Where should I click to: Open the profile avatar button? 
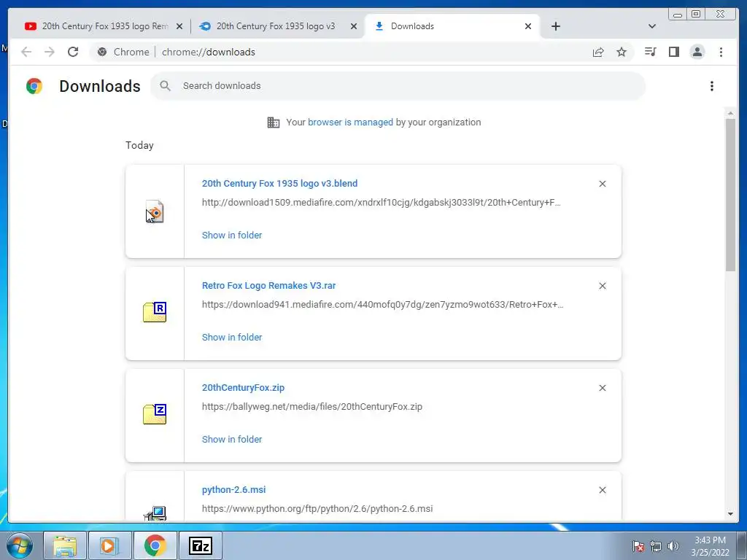click(697, 52)
